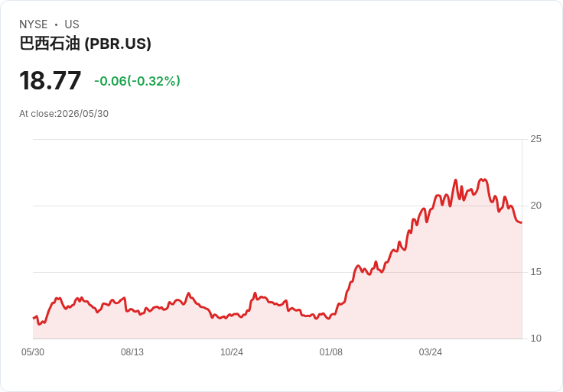The image size is (563, 392).
Task: Click the 10 y-axis price label
Action: [535, 339]
